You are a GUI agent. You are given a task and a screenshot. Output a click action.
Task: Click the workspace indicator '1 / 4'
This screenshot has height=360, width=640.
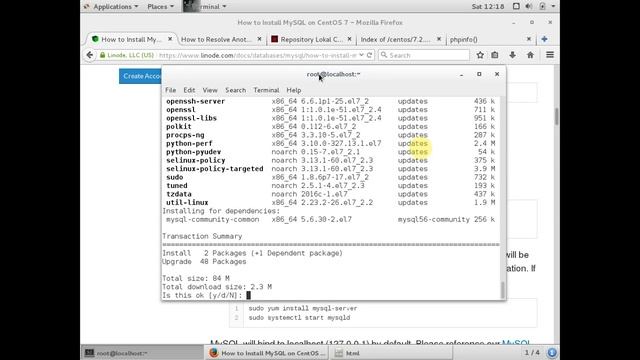click(532, 352)
